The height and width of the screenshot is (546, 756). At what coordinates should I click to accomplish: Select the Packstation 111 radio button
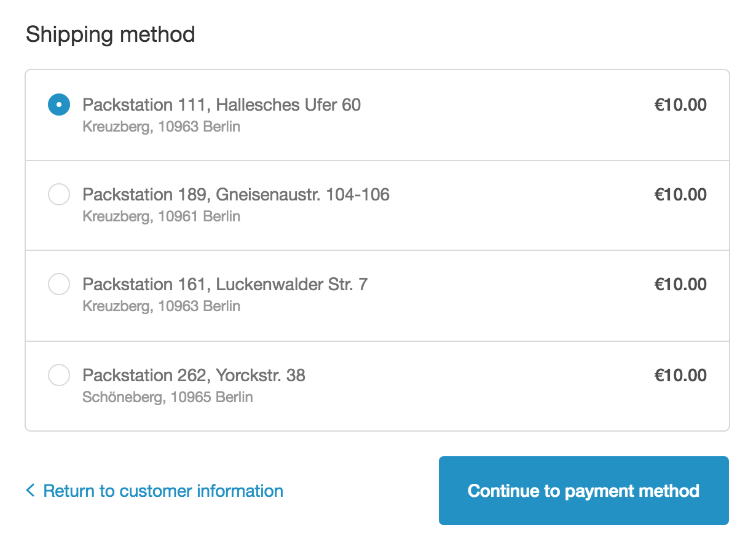(59, 105)
